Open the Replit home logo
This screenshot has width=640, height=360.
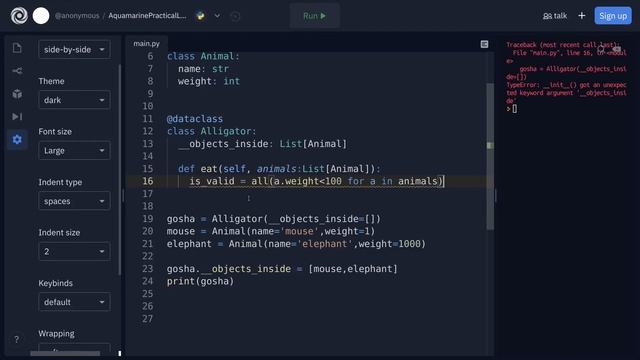(19, 16)
